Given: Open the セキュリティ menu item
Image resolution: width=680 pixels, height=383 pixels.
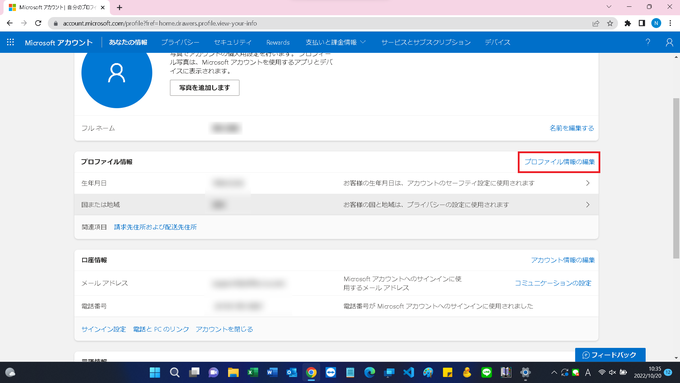Looking at the screenshot, I should (232, 42).
